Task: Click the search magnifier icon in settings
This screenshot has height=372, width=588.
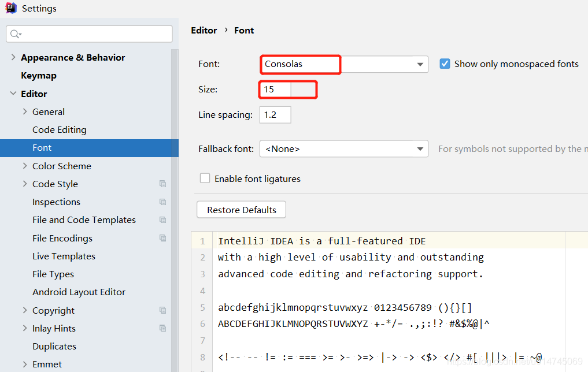Action: click(16, 34)
